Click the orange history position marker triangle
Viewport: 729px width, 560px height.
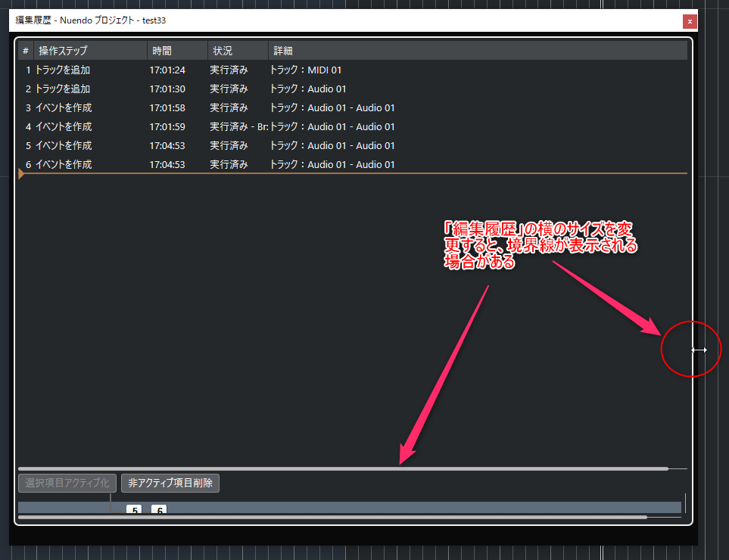(21, 173)
